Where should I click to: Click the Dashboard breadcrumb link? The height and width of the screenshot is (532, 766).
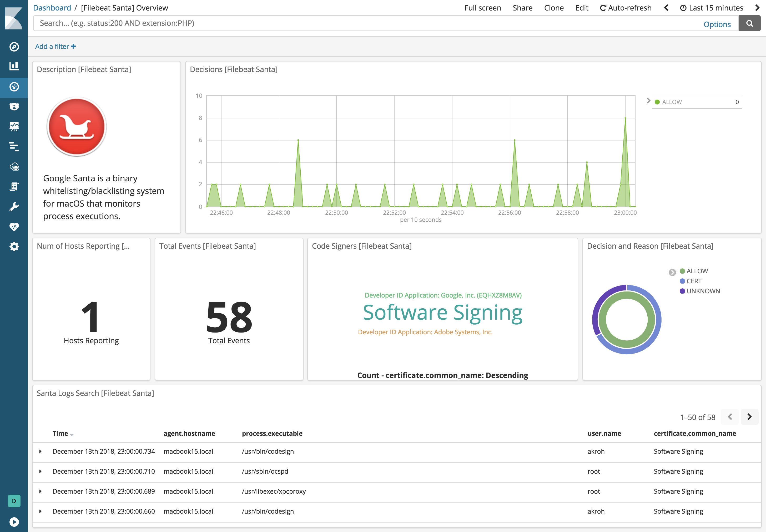52,7
